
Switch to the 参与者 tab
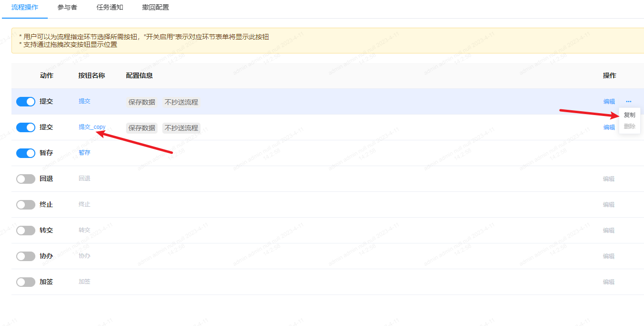(67, 8)
